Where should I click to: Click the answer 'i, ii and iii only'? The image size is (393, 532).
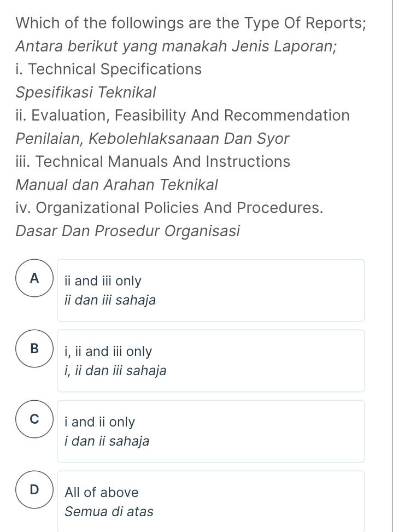coord(107,351)
